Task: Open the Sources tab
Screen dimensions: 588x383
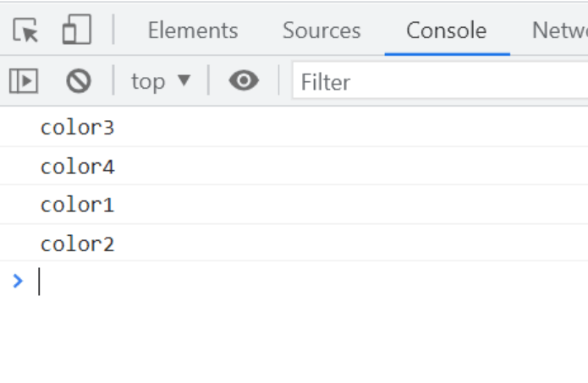Action: click(x=321, y=31)
